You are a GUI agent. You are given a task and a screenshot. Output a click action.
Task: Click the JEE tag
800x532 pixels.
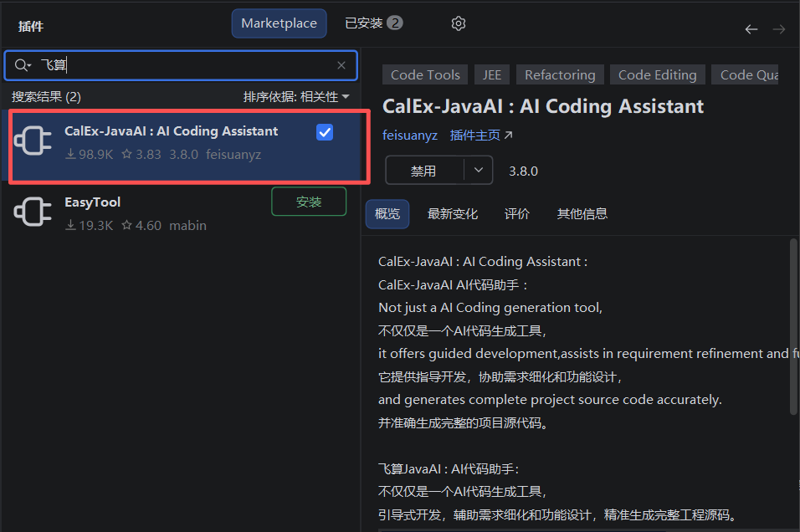click(492, 75)
